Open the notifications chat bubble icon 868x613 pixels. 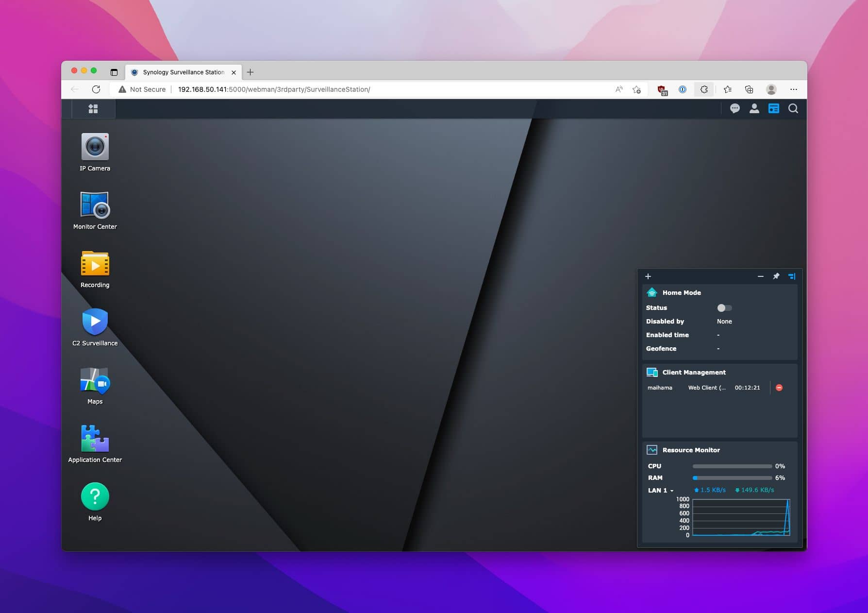click(x=734, y=109)
